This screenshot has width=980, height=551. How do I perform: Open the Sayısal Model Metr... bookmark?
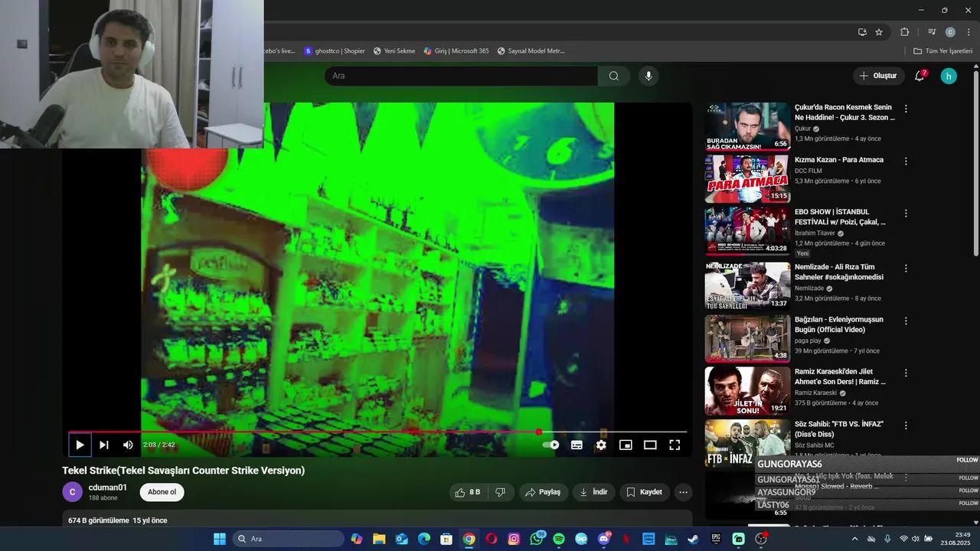tap(531, 51)
